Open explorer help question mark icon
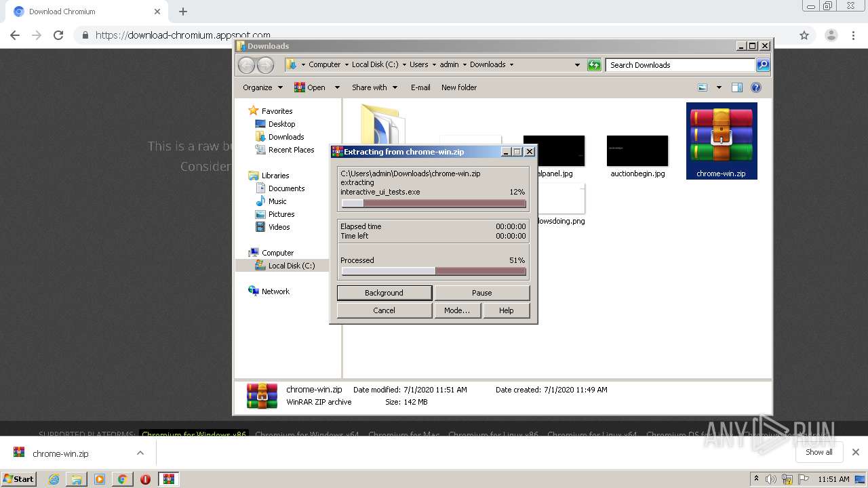The image size is (868, 488). (x=756, y=87)
